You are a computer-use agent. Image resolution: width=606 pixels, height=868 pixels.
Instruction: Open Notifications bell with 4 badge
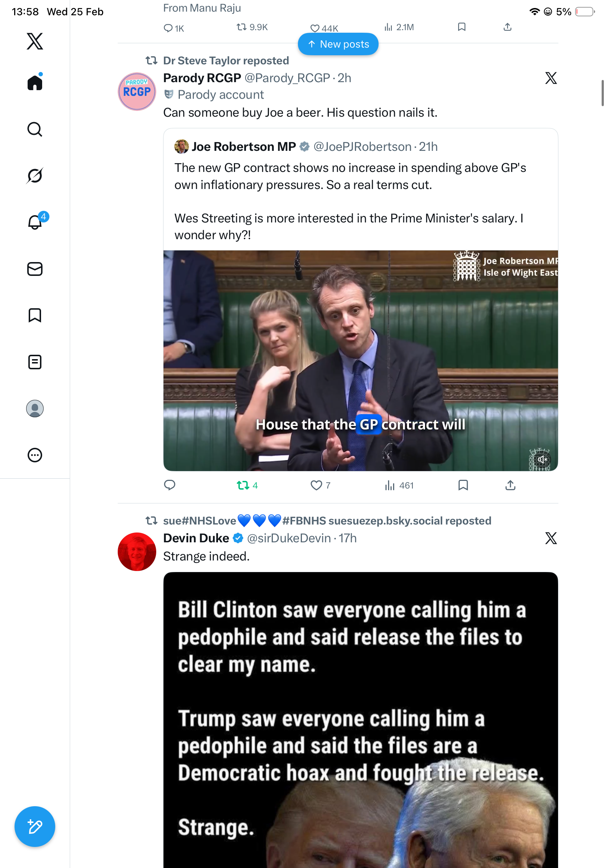(35, 222)
